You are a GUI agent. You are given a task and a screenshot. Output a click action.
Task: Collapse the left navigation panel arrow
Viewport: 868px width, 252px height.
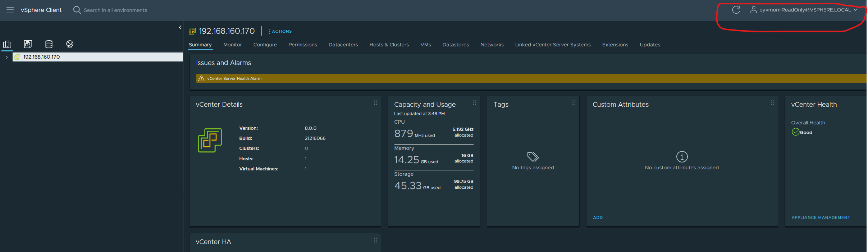click(x=180, y=27)
